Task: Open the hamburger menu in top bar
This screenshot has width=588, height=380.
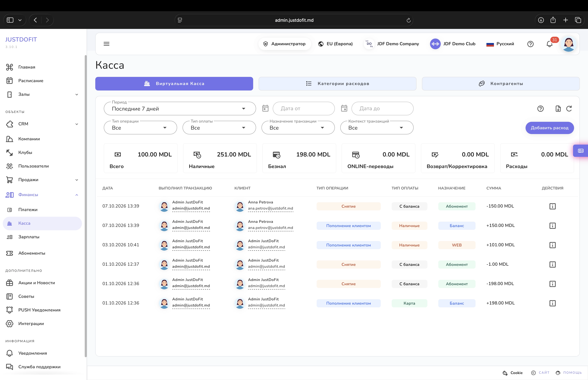Action: click(106, 44)
